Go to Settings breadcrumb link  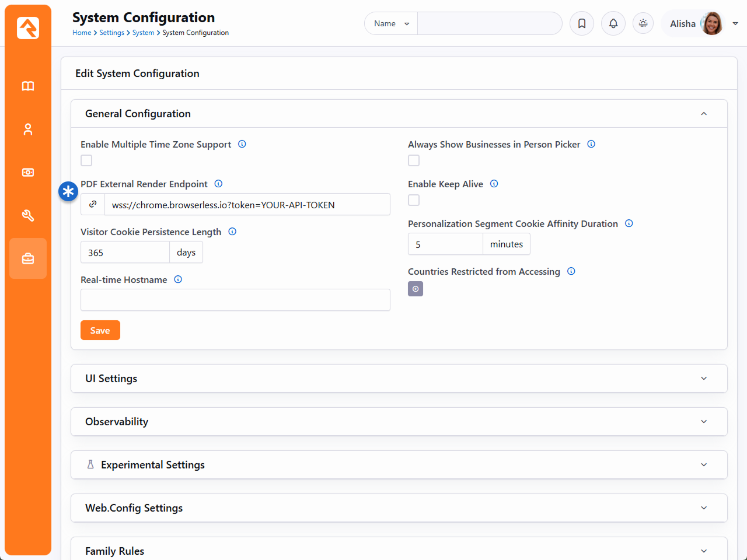pos(111,33)
